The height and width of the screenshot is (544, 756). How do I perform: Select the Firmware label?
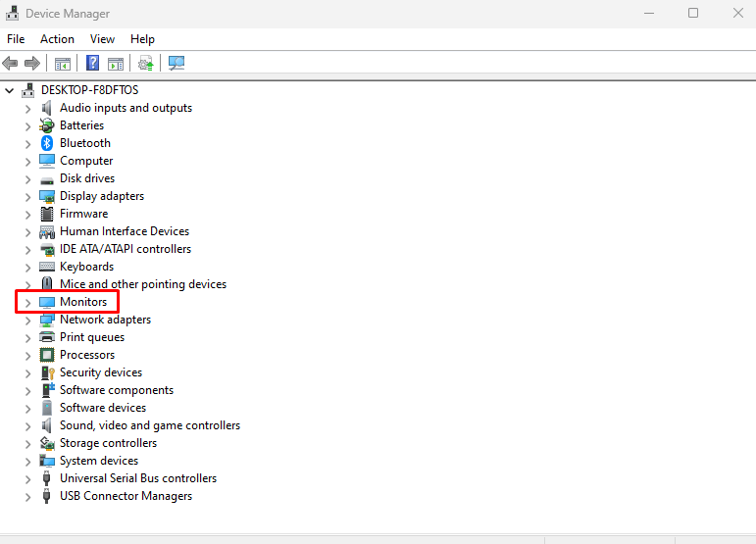click(84, 214)
